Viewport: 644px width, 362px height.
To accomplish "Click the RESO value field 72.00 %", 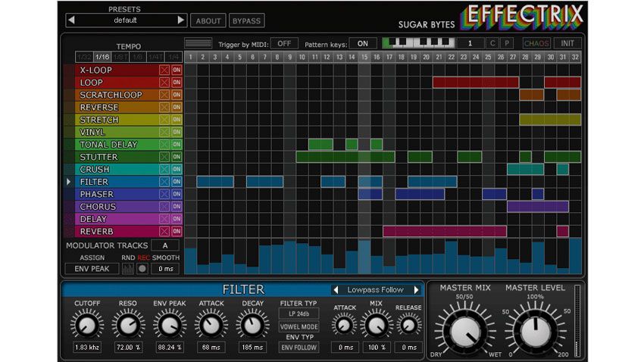I will tap(128, 347).
